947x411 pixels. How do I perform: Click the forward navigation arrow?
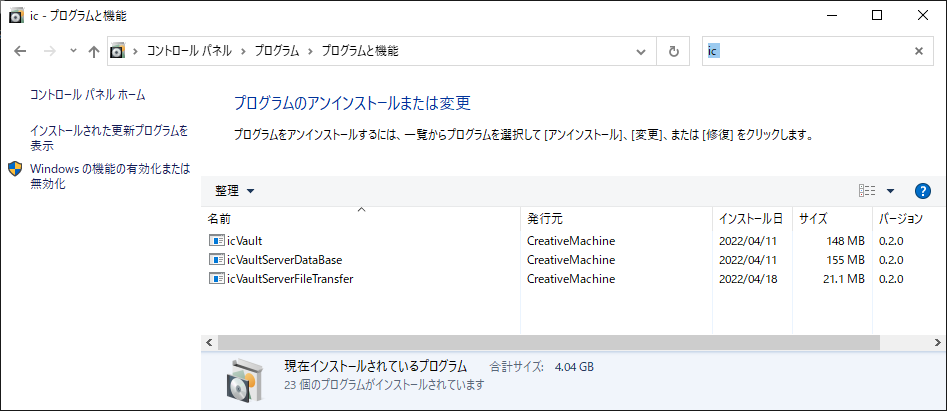[50, 51]
